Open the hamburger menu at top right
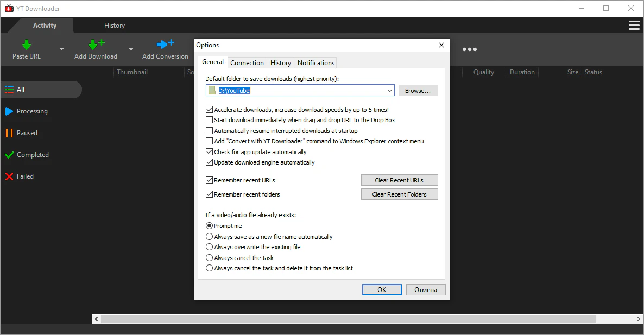 (634, 25)
